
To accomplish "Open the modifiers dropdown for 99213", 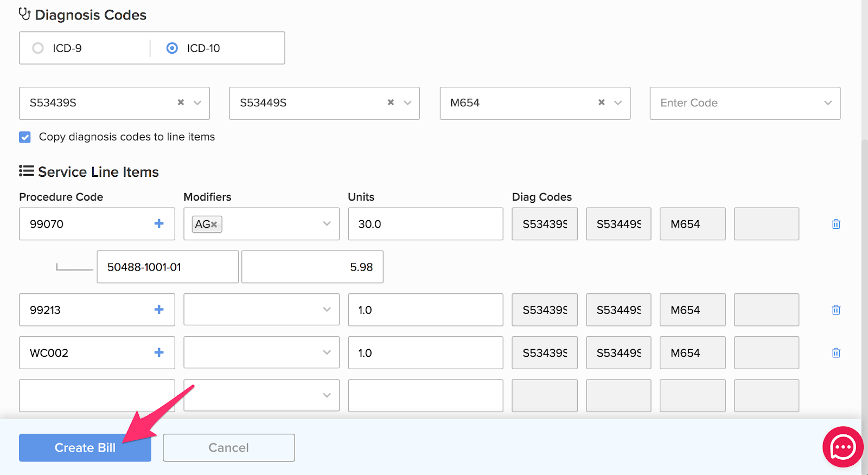I will pyautogui.click(x=327, y=310).
